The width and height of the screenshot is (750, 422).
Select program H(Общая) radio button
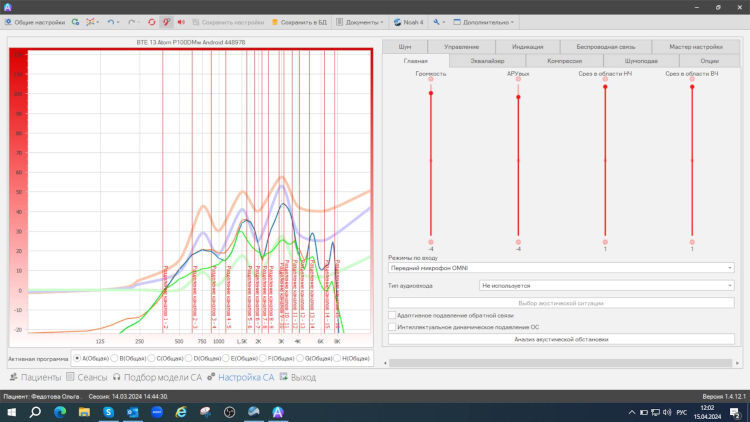[337, 358]
